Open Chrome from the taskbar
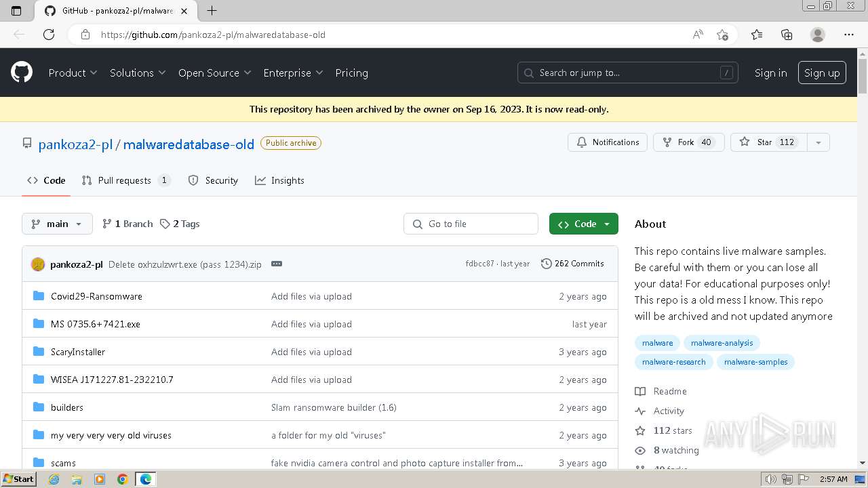This screenshot has height=488, width=868. tap(123, 479)
